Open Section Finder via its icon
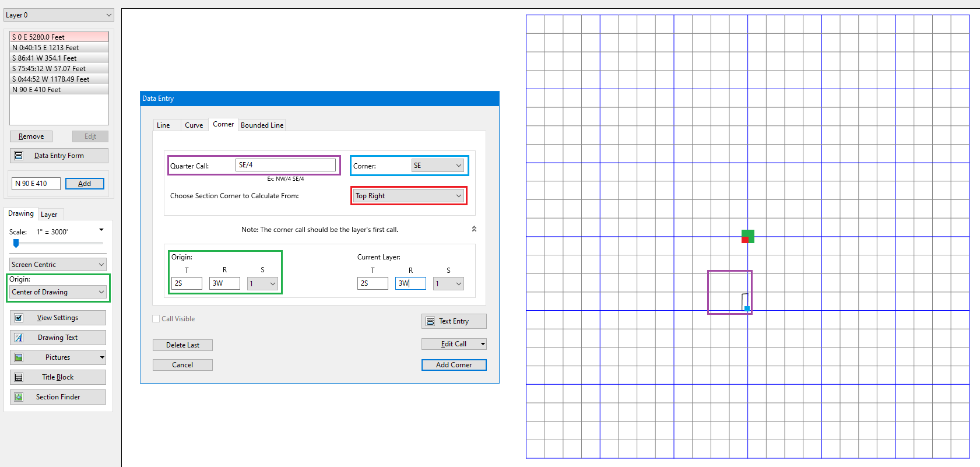This screenshot has height=467, width=980. 19,397
